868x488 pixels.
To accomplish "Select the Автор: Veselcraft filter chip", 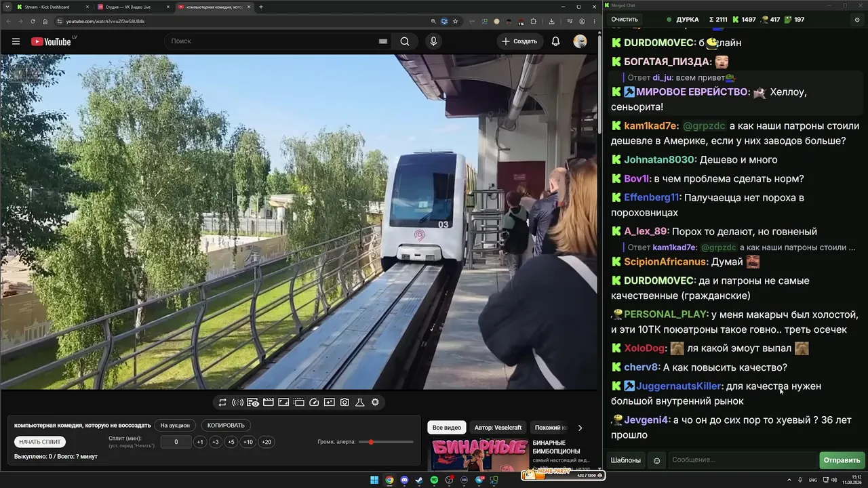I will pyautogui.click(x=498, y=428).
